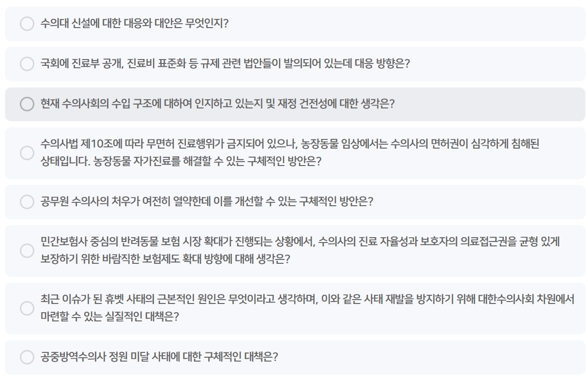Click the option text about 규제 관련 법안들 대응 방향
588x379 pixels.
225,64
